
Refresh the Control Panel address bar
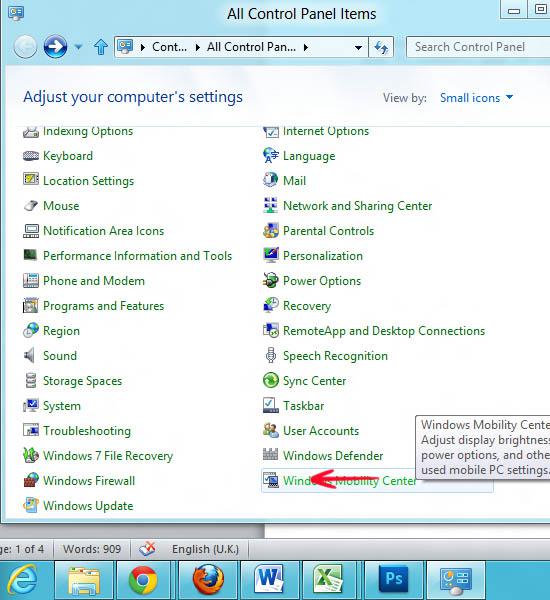click(381, 47)
